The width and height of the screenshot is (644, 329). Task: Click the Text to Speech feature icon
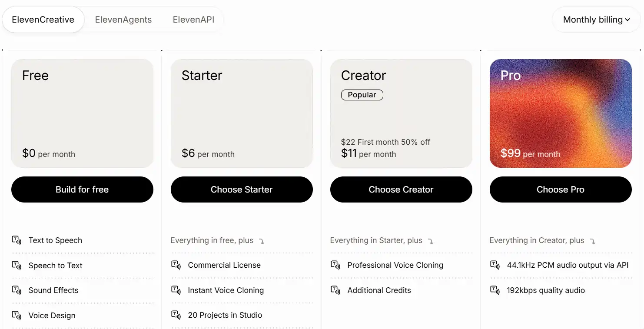pyautogui.click(x=17, y=240)
